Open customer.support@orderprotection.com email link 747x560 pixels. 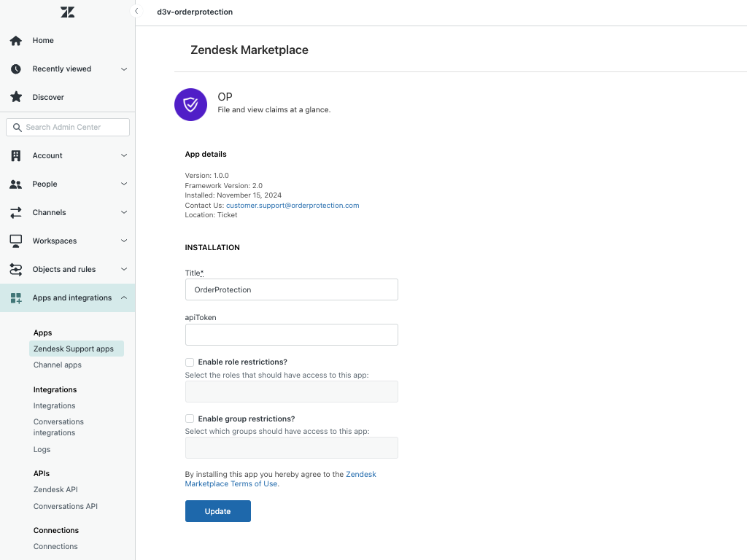293,206
